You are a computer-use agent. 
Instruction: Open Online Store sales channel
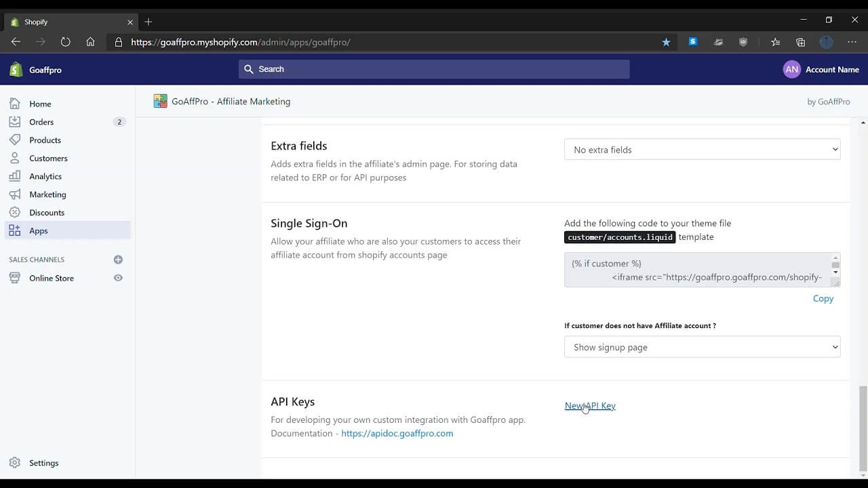(52, 278)
